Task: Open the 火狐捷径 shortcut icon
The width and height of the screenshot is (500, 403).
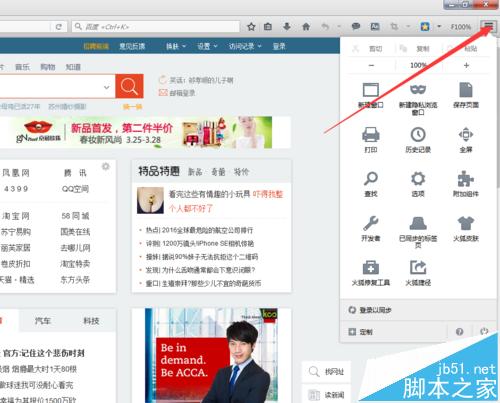Action: 418,273
